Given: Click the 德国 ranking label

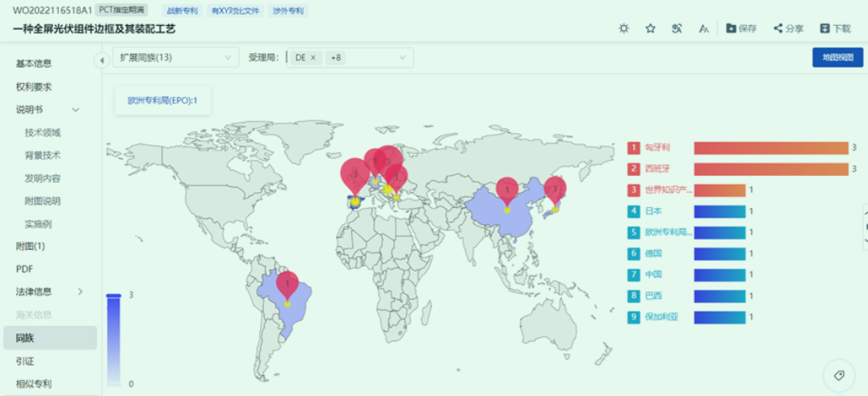Looking at the screenshot, I should tap(653, 254).
